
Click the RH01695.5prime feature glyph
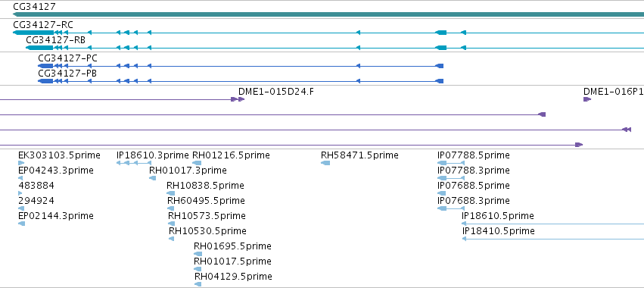coord(198,254)
